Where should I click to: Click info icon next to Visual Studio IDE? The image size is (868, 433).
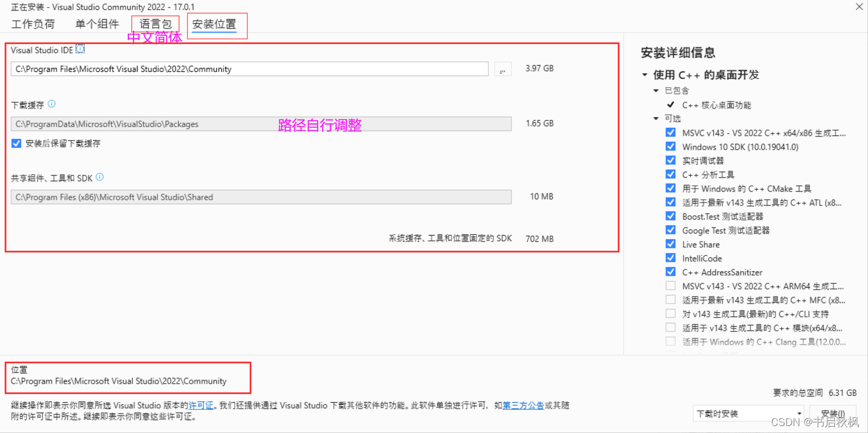(x=80, y=49)
